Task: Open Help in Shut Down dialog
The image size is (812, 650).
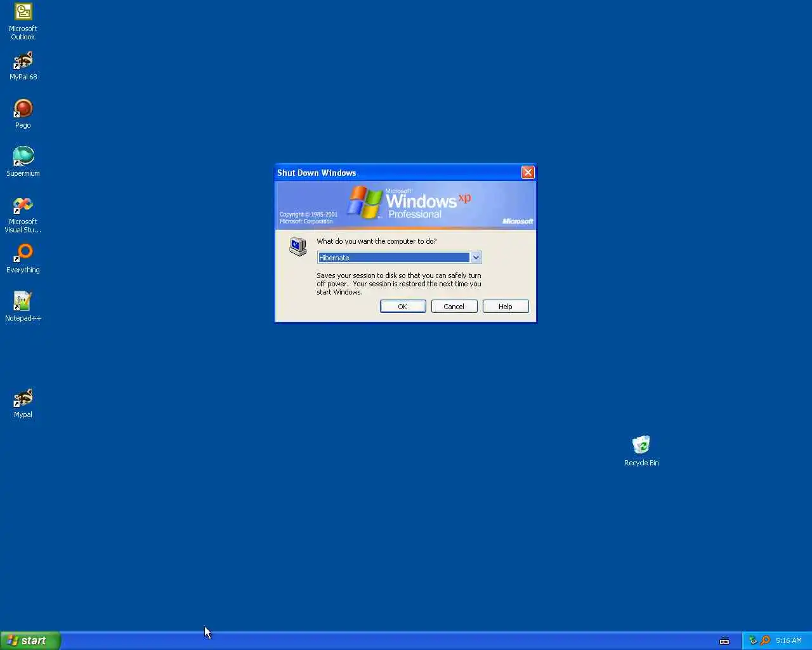Action: [506, 307]
